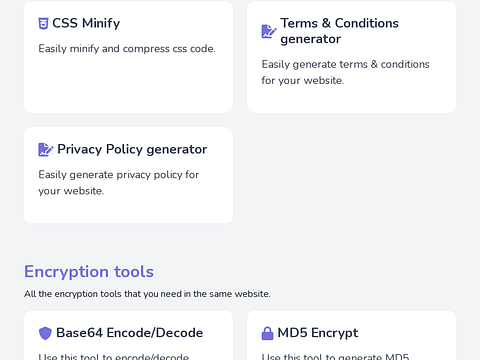Open Terms & Conditions generator heading

pos(339,31)
